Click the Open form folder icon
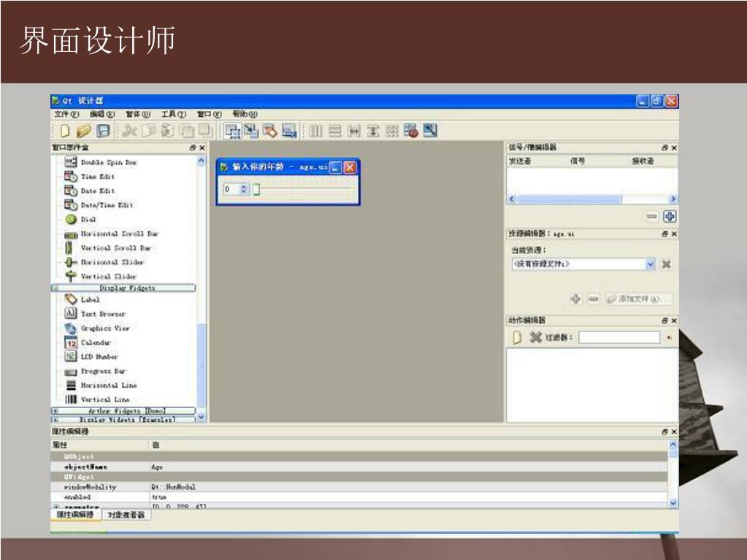Image resolution: width=747 pixels, height=560 pixels. [84, 131]
